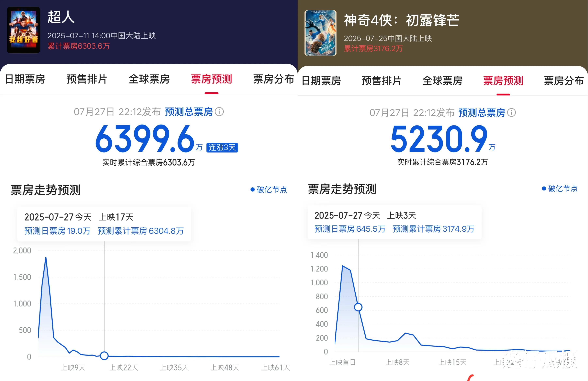
Task: Switch to 日期票房 tab in 超人 panel
Action: pos(25,79)
